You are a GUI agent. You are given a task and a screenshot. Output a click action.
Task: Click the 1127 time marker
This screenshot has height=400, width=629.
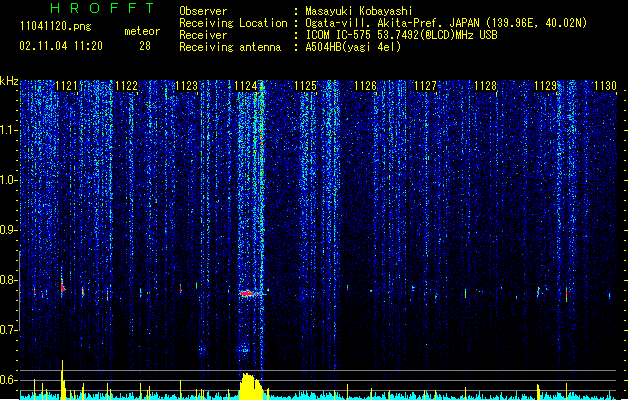click(x=425, y=86)
